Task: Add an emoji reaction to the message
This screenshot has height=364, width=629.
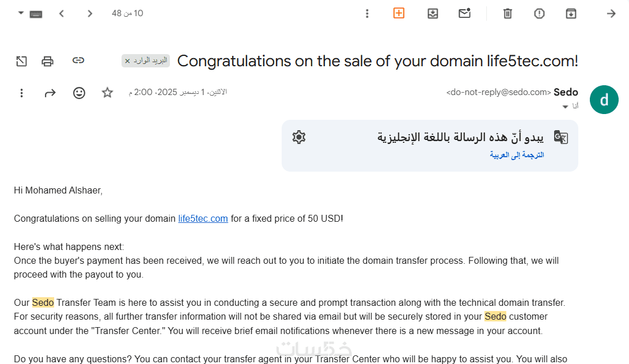Action: click(79, 93)
